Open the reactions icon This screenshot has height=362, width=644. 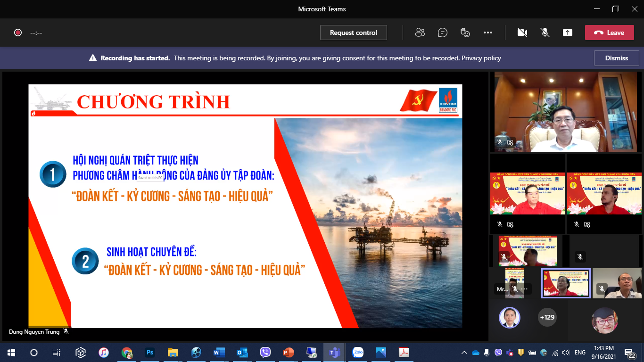tap(465, 33)
